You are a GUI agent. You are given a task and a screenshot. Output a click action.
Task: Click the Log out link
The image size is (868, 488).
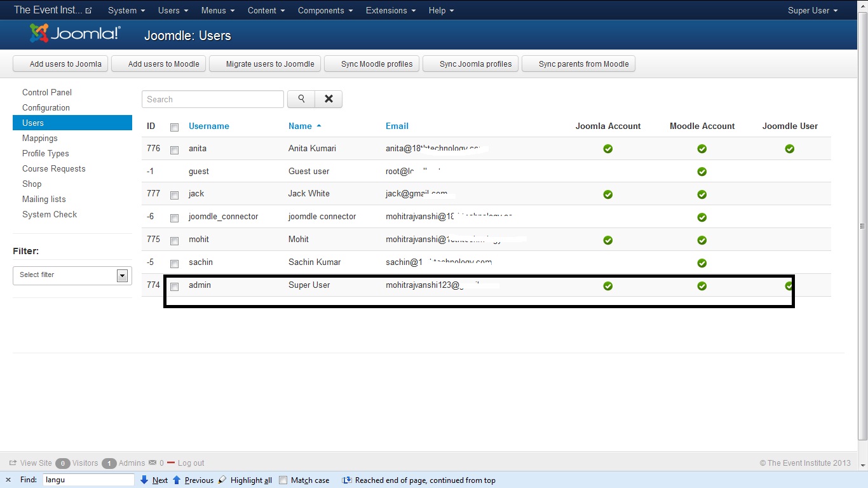pos(191,463)
